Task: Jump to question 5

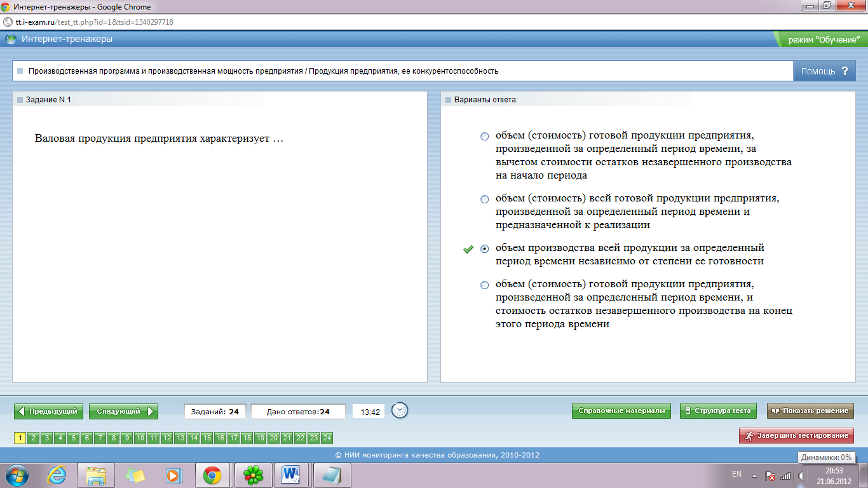Action: point(73,438)
